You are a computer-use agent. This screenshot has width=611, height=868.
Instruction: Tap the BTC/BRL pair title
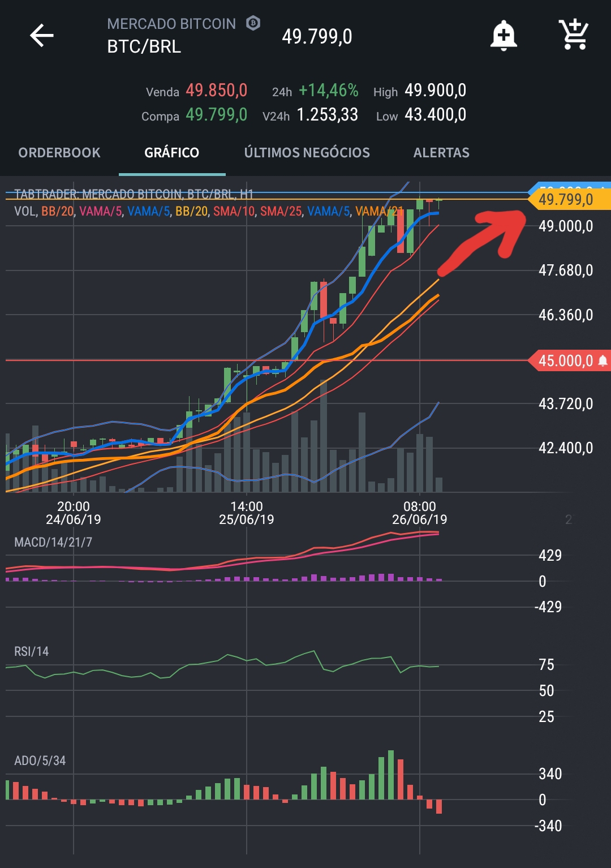click(x=144, y=46)
